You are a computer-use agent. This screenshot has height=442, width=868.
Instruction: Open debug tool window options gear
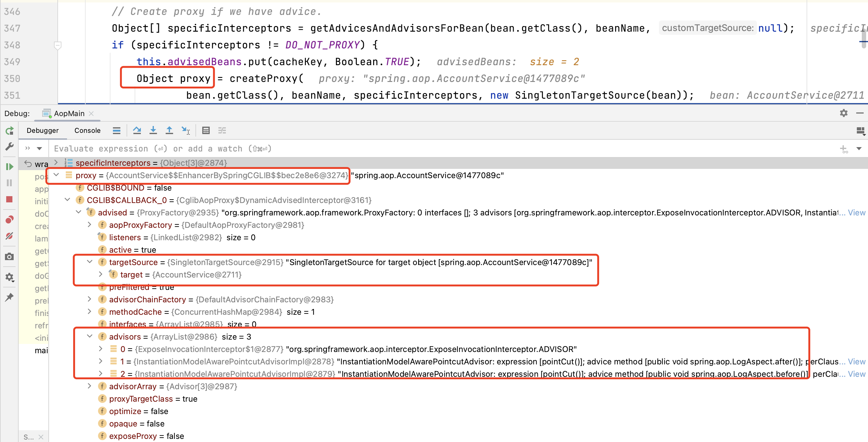844,113
